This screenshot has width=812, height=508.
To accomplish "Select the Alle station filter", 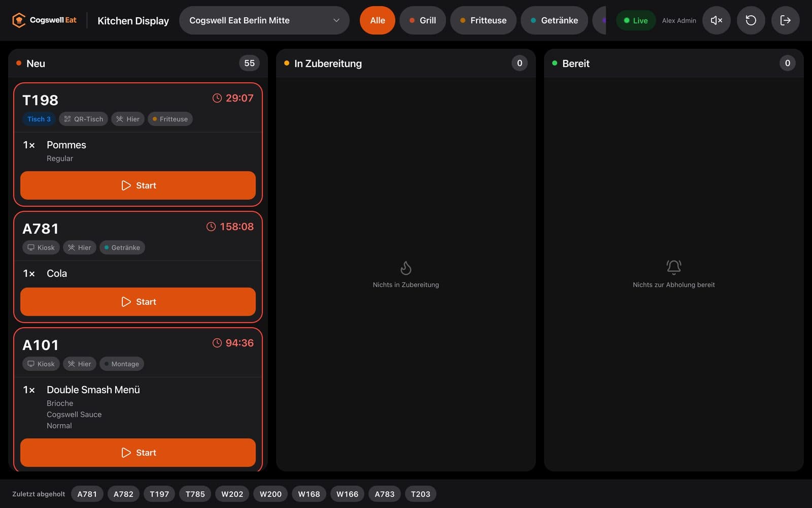I will coord(377,20).
